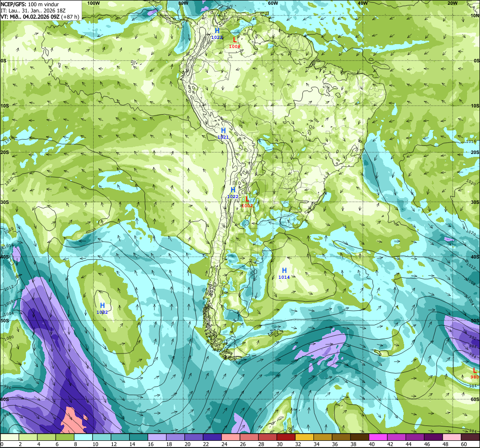The image size is (480, 448).
Task: Select the L 1002 low pressure marker
Action: click(247, 202)
